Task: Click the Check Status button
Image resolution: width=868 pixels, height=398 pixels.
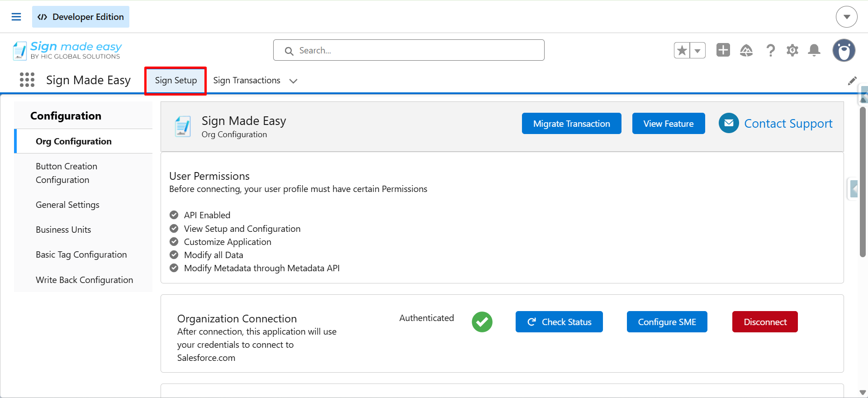Action: pyautogui.click(x=559, y=322)
